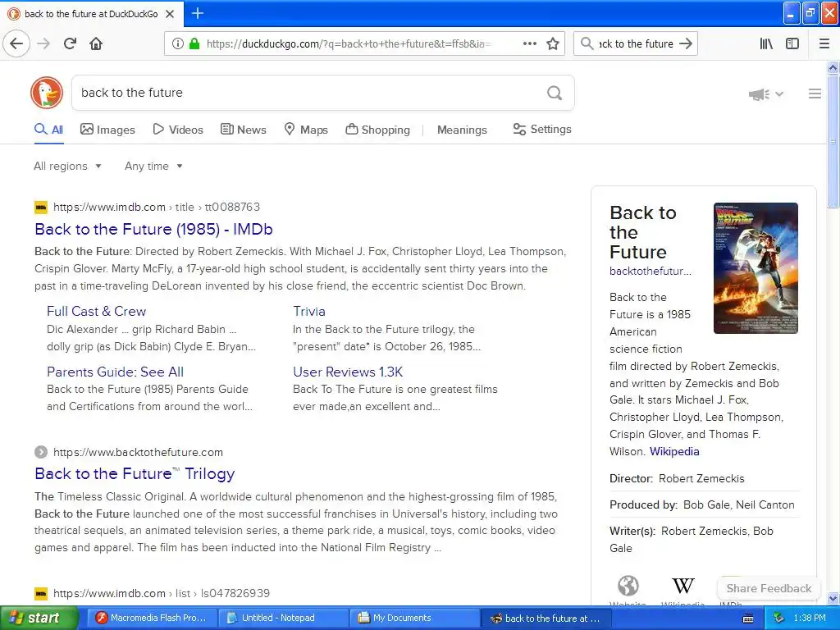Click the Back to the Future movie poster
This screenshot has width=840, height=630.
(756, 268)
